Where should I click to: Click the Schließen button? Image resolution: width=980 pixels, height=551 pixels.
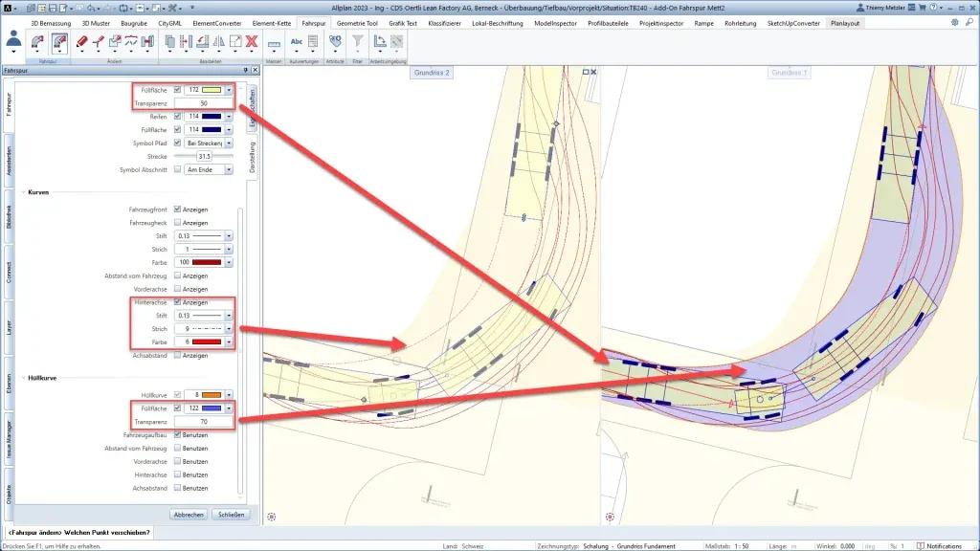(x=230, y=514)
